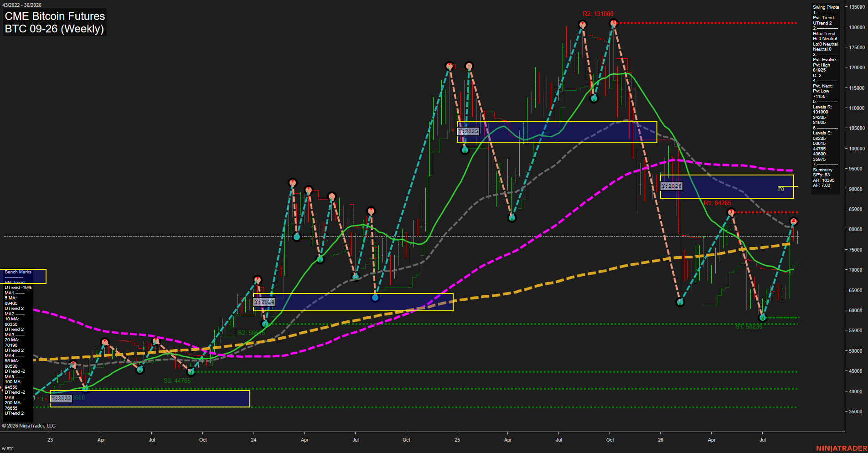Screen dimensions: 868x453
Task: Click the Pvt Low entry
Action: coord(821,91)
